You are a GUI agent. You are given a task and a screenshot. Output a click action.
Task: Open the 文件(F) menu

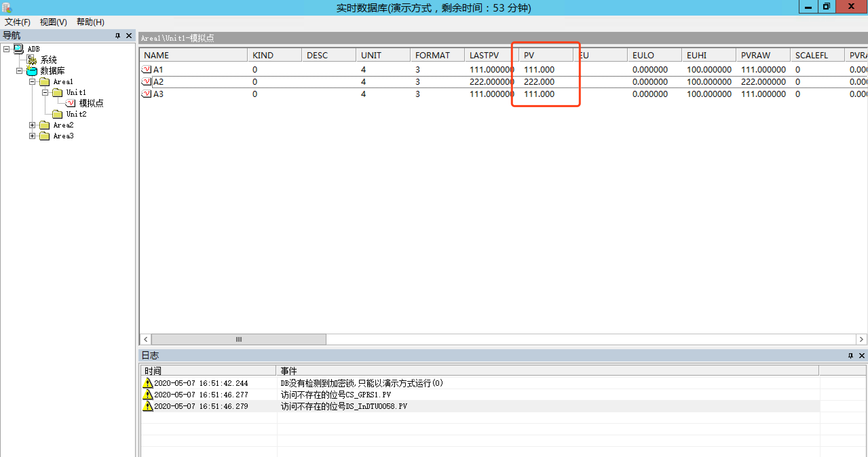pos(17,22)
